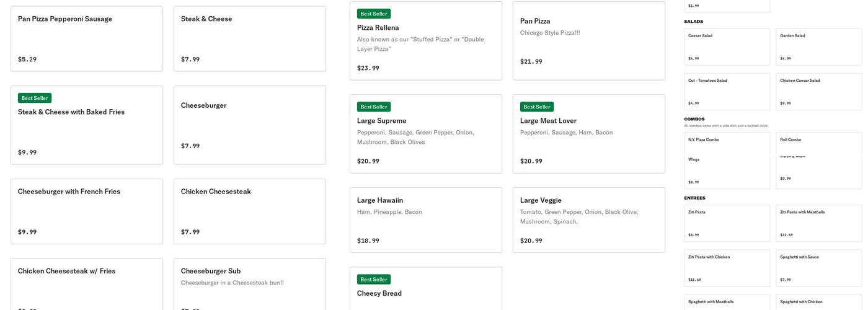Viewport: 868px width, 310px height.
Task: Click the Cheesy Bread item
Action: pos(425,290)
